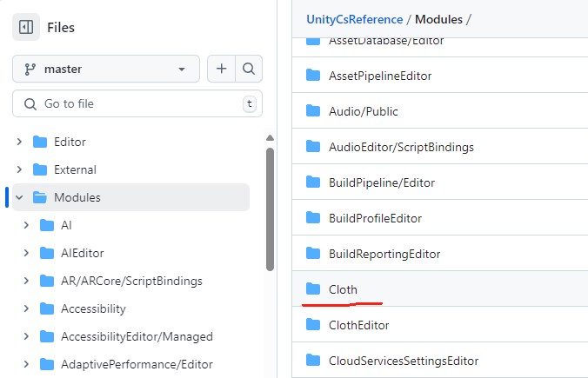Click the file tree scroll-up arrow
The height and width of the screenshot is (378, 588).
click(x=270, y=138)
